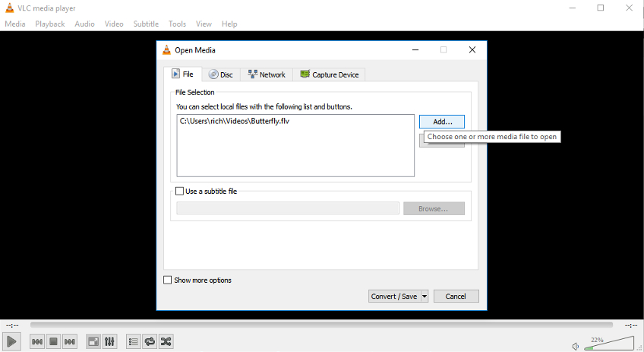Image resolution: width=644 pixels, height=352 pixels.
Task: Cancel the Open Media dialog
Action: [x=456, y=296]
